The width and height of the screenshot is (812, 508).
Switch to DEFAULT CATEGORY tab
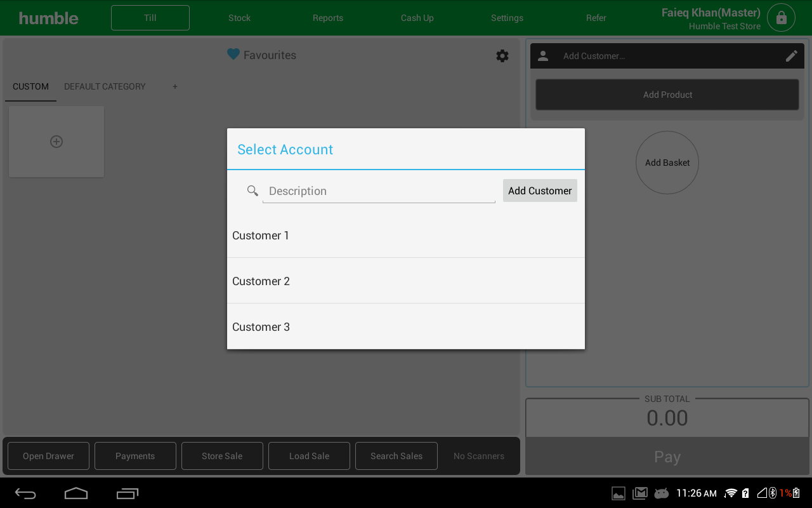point(105,86)
